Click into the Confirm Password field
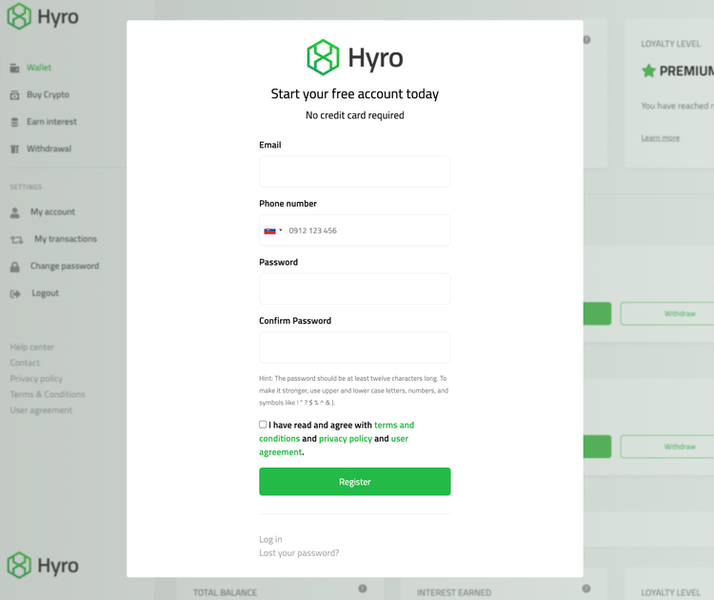Screen dimensions: 714x600 tap(354, 347)
